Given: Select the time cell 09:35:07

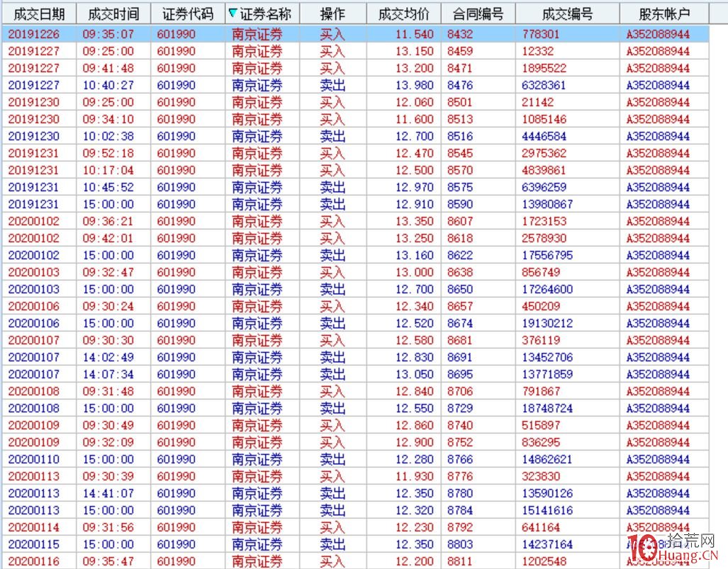Looking at the screenshot, I should [x=108, y=34].
